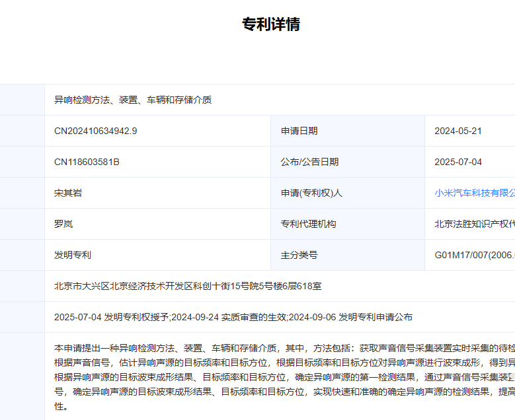Click the patent type 发明专利
Screen dimensions: 515x420
click(x=73, y=255)
